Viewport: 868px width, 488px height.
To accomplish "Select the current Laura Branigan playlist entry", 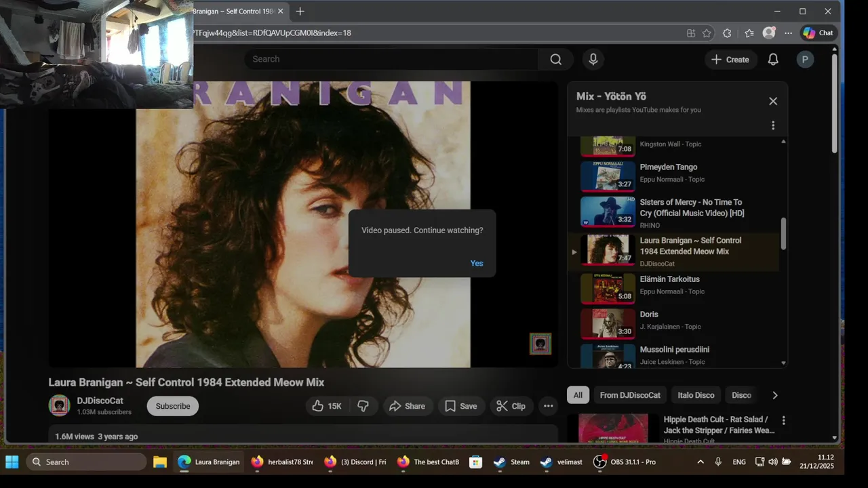I will (675, 251).
